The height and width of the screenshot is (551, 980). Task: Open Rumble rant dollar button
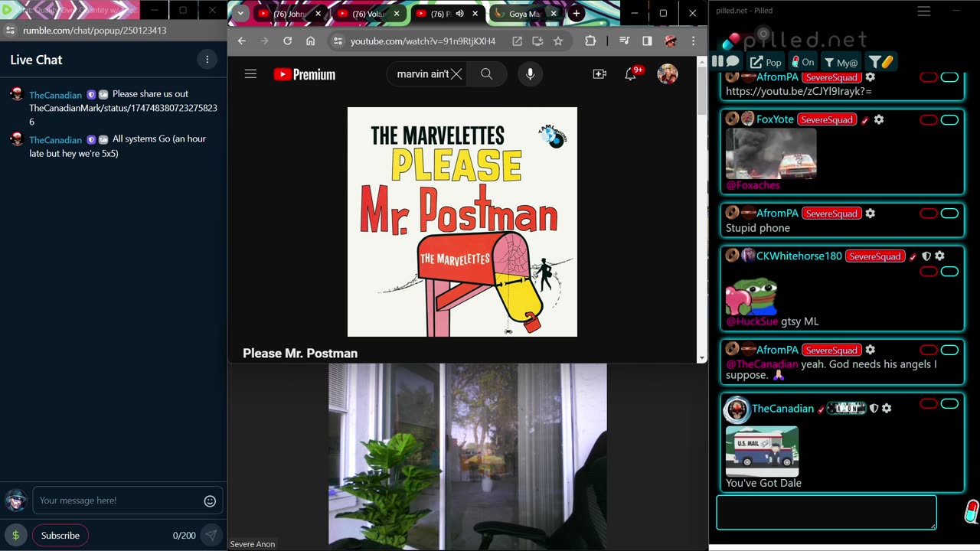pyautogui.click(x=15, y=536)
